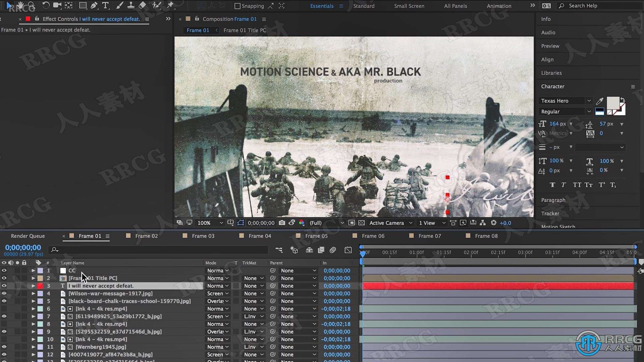This screenshot has width=644, height=362.
Task: Toggle the transparency grid in viewer
Action: (362, 223)
